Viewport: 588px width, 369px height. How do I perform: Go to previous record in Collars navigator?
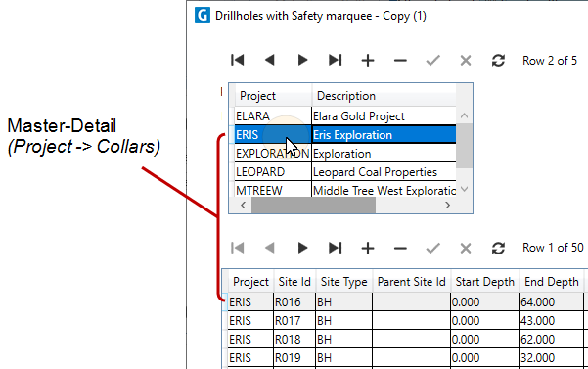tap(270, 248)
